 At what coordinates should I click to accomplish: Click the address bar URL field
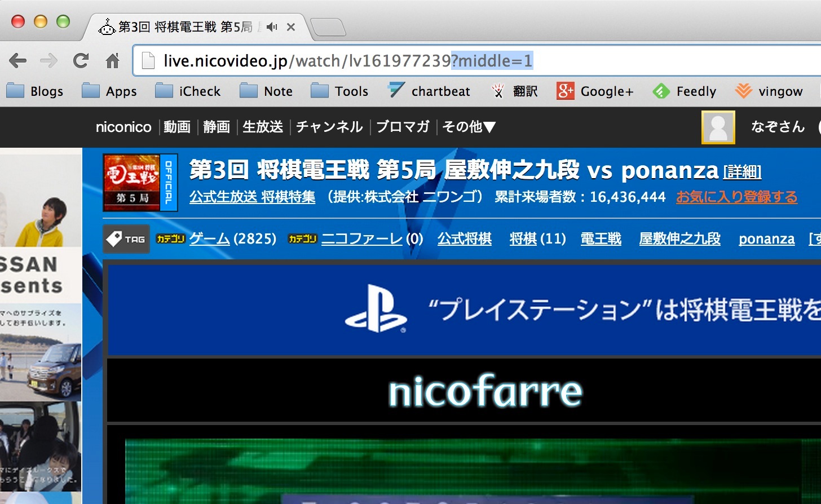coord(476,60)
